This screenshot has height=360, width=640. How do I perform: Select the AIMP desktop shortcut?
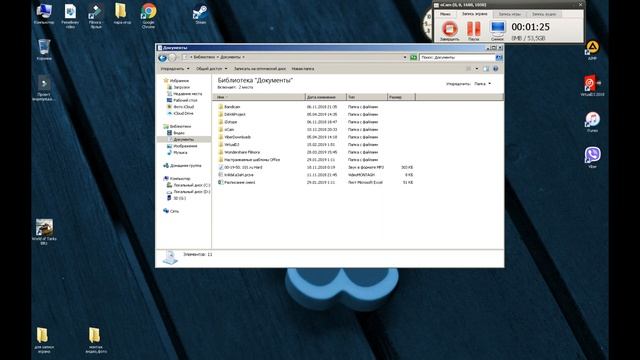click(592, 50)
